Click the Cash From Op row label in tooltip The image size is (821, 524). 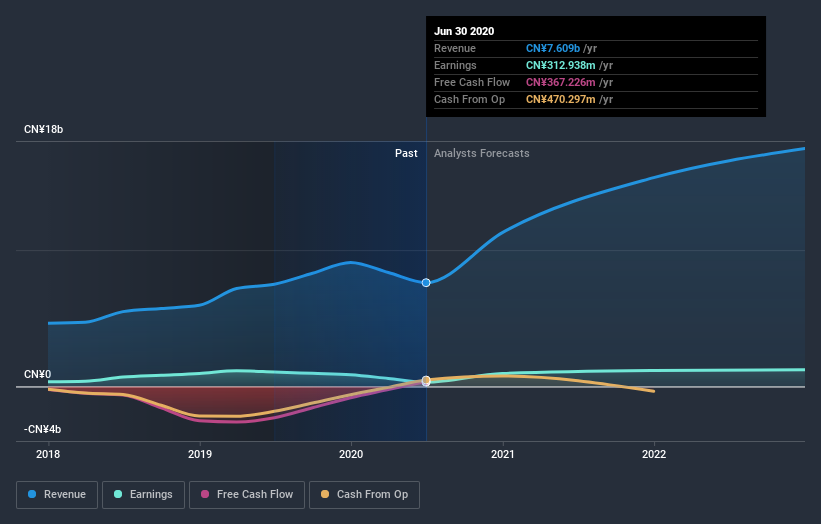click(x=470, y=99)
